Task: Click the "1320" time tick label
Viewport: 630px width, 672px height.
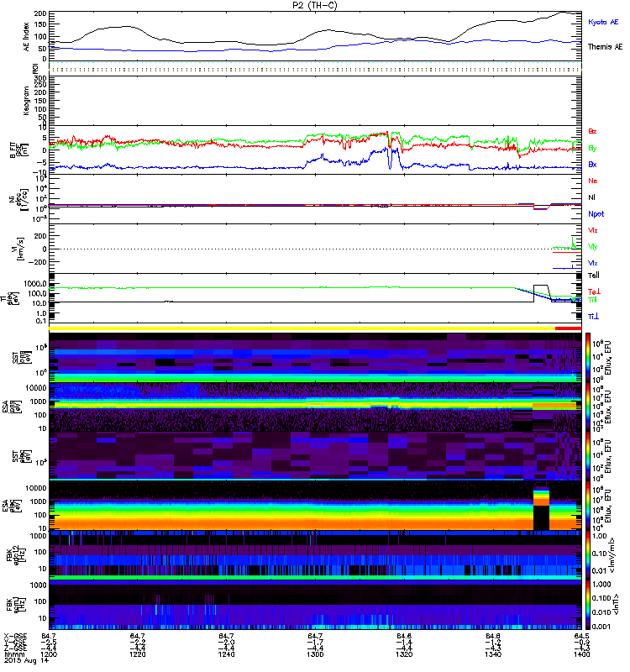Action: tap(404, 654)
